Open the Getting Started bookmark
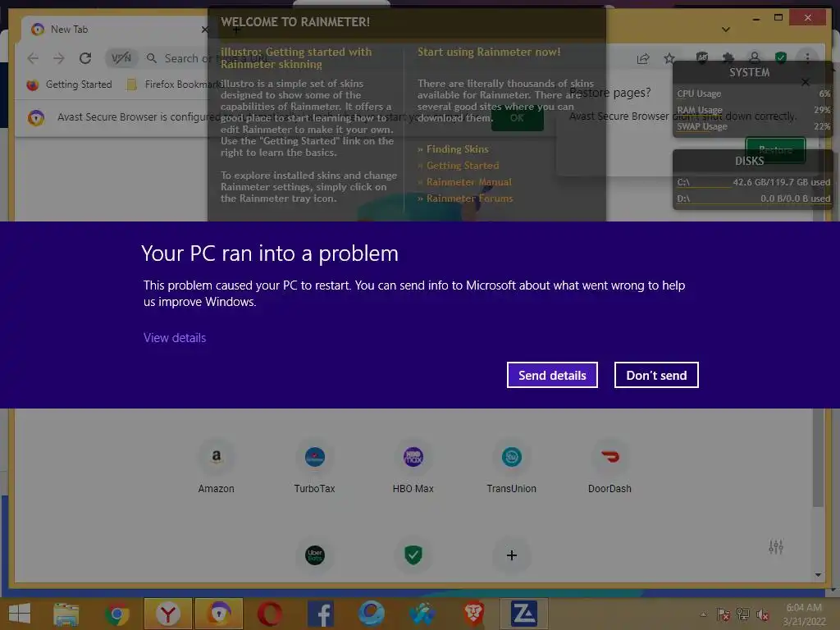The height and width of the screenshot is (630, 840). pyautogui.click(x=70, y=84)
